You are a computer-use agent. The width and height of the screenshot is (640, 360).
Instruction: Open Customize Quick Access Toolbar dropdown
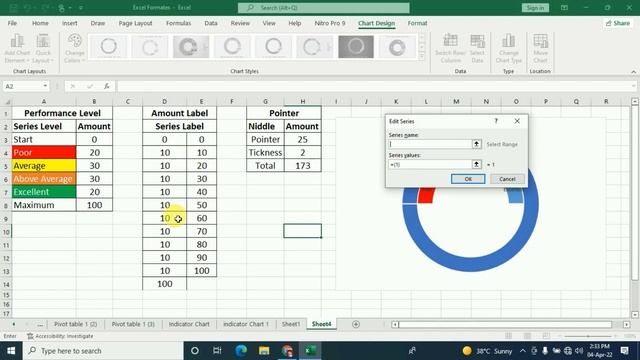[81, 8]
